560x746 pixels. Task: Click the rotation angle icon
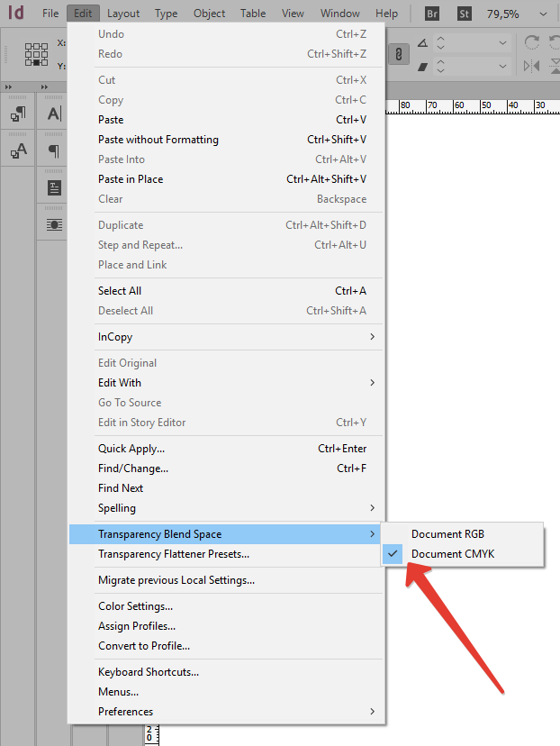click(422, 43)
